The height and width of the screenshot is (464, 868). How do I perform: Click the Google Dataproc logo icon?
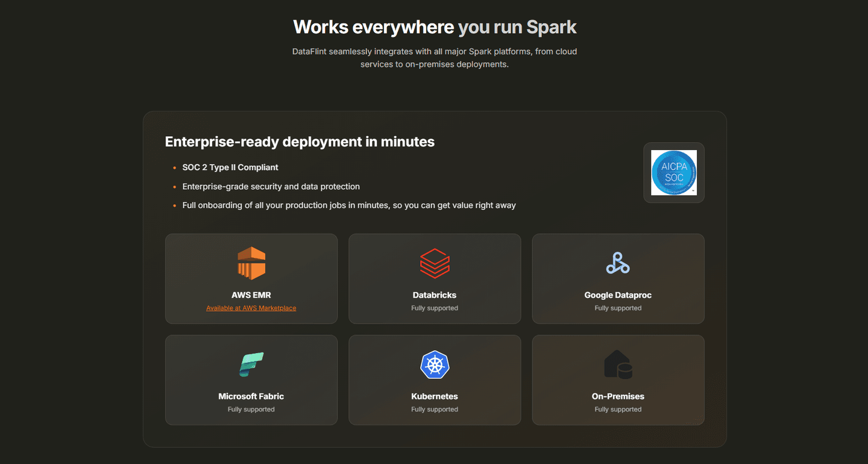[x=618, y=263]
